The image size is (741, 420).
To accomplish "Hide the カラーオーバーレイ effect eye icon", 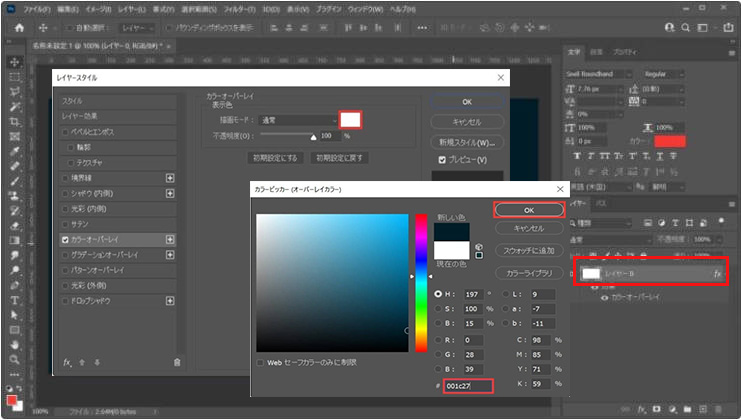I will coord(604,298).
